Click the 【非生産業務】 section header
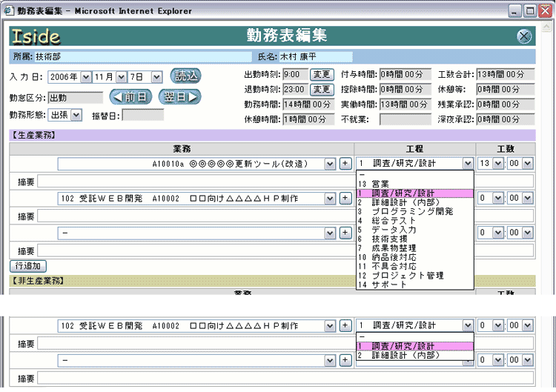 (x=272, y=281)
